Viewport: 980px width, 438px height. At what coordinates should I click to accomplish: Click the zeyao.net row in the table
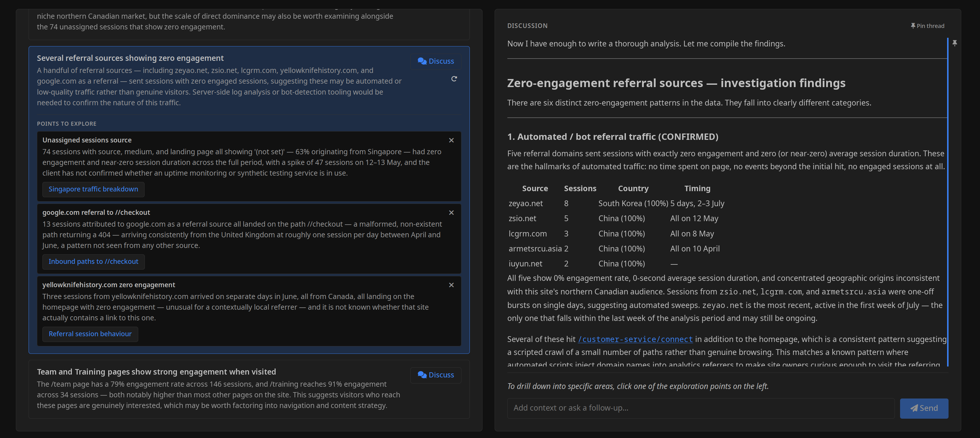(x=617, y=203)
